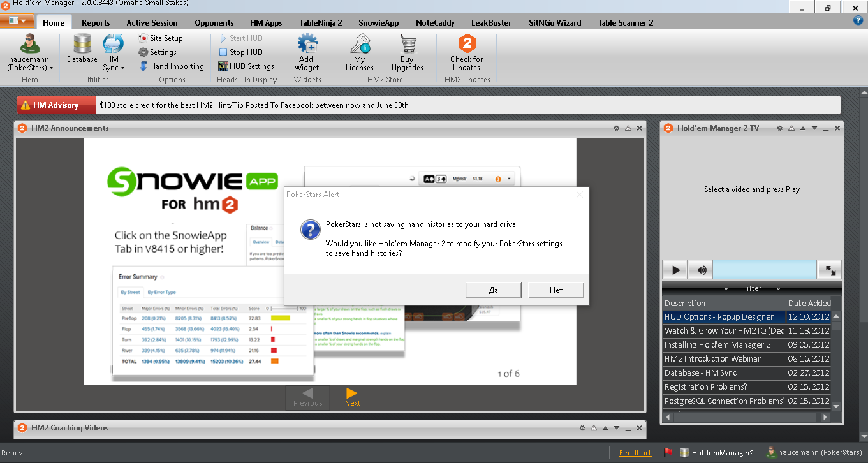Open the orange application menu button
Image resolution: width=868 pixels, height=463 pixels.
[17, 20]
